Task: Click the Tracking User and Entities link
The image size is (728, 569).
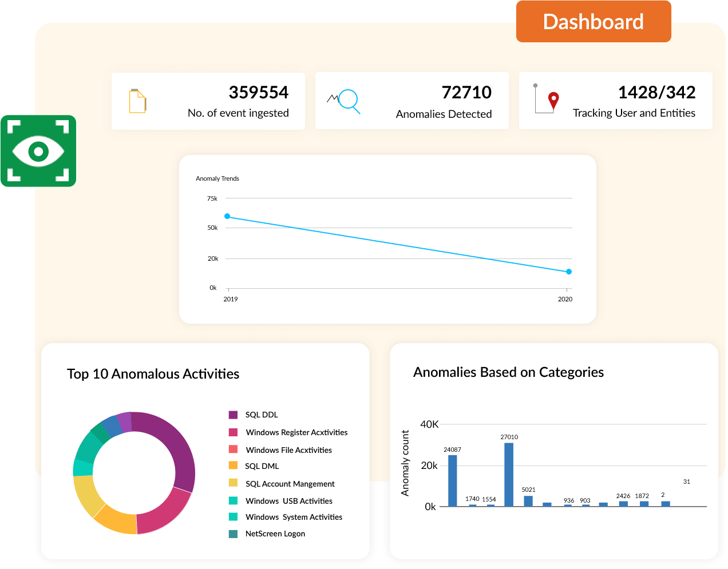Action: 634,113
